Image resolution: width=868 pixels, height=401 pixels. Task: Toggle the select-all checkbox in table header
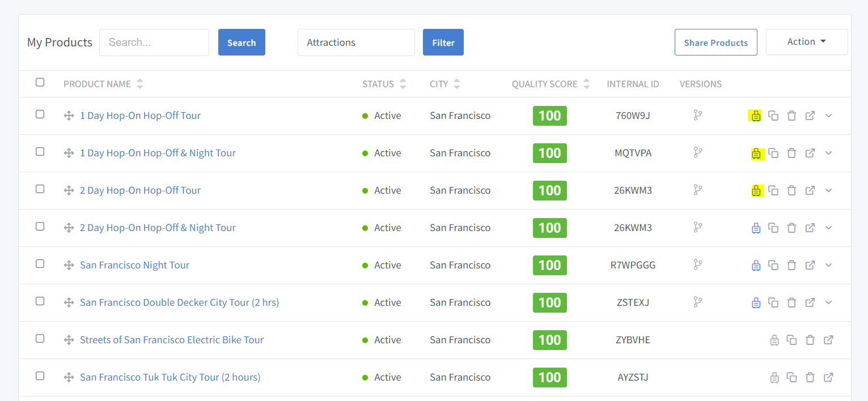click(40, 83)
